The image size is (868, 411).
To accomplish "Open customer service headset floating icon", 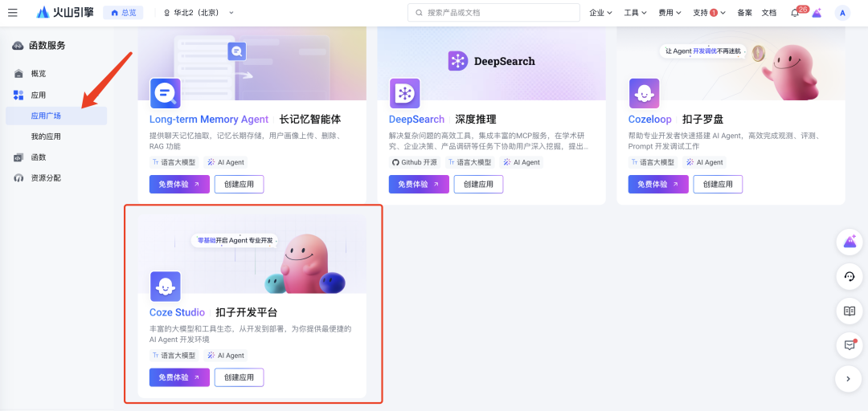I will pyautogui.click(x=850, y=277).
